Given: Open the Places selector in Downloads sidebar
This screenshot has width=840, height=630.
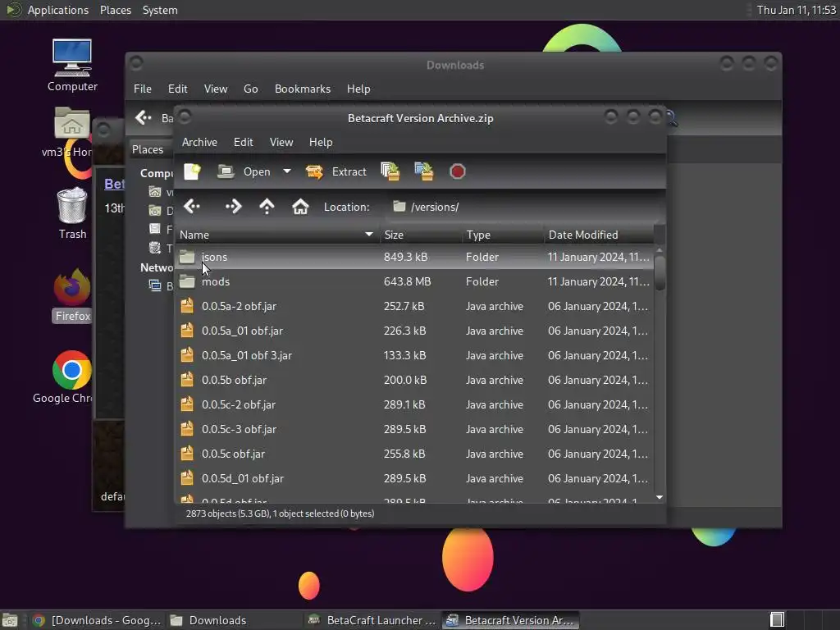Looking at the screenshot, I should coord(151,149).
